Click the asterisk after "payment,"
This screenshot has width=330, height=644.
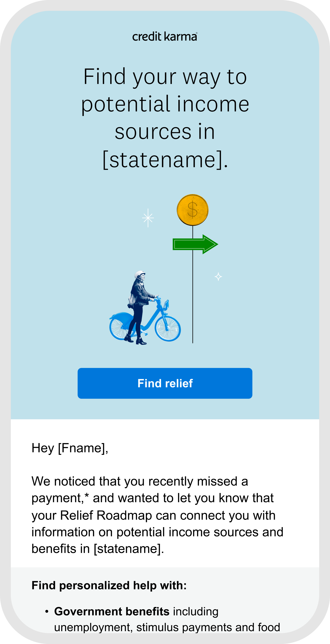87,496
